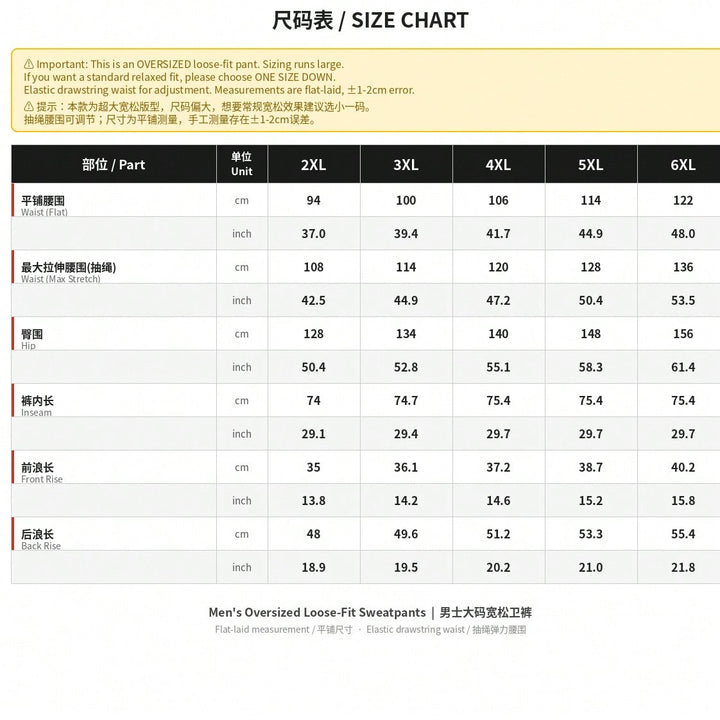Click the 6XL back rise value 55.4
720x720 pixels.
[x=683, y=534]
